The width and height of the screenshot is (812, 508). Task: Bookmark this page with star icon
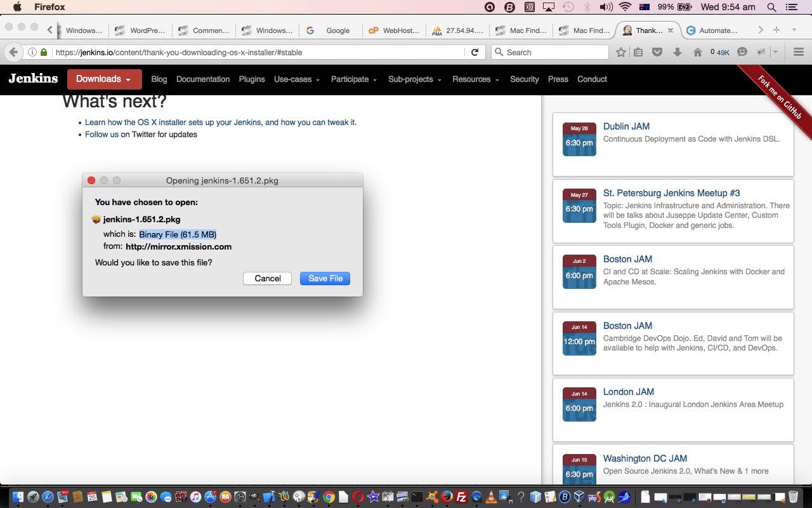(621, 52)
